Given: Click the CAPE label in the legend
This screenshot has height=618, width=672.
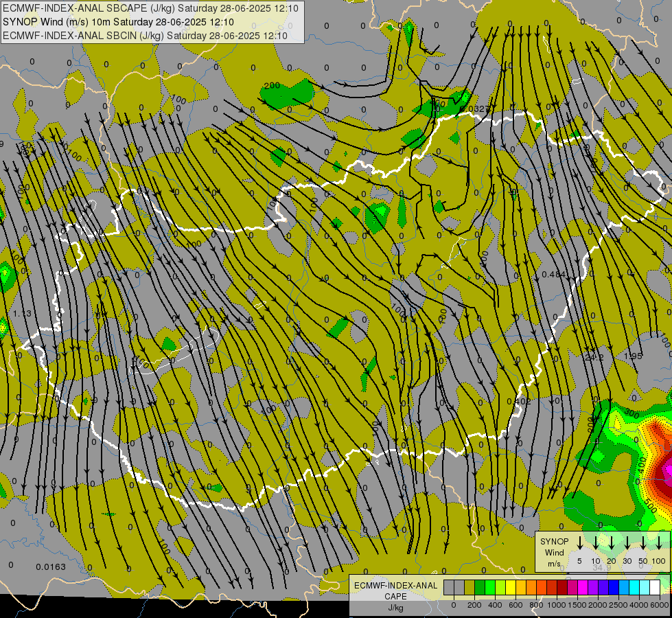Looking at the screenshot, I should pos(395,597).
